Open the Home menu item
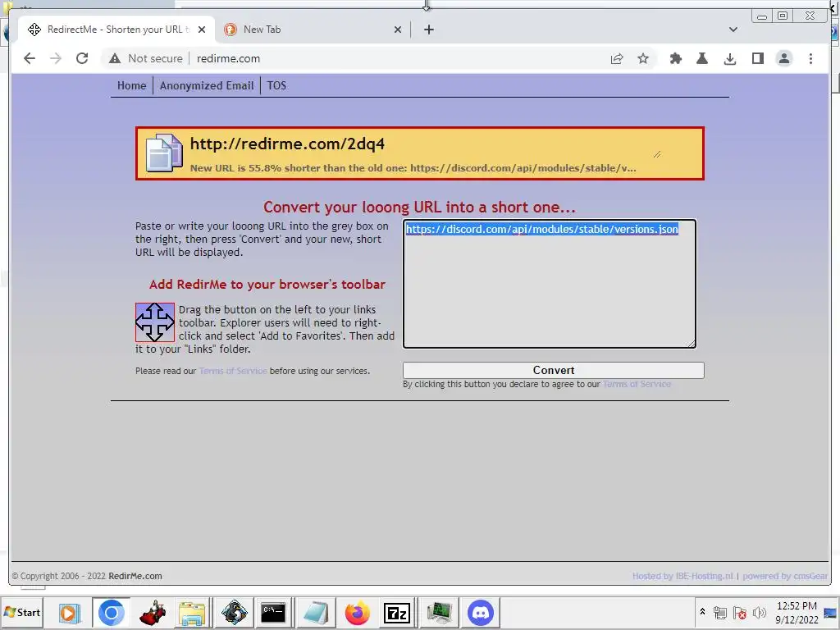Viewport: 840px width, 630px height. click(x=132, y=85)
